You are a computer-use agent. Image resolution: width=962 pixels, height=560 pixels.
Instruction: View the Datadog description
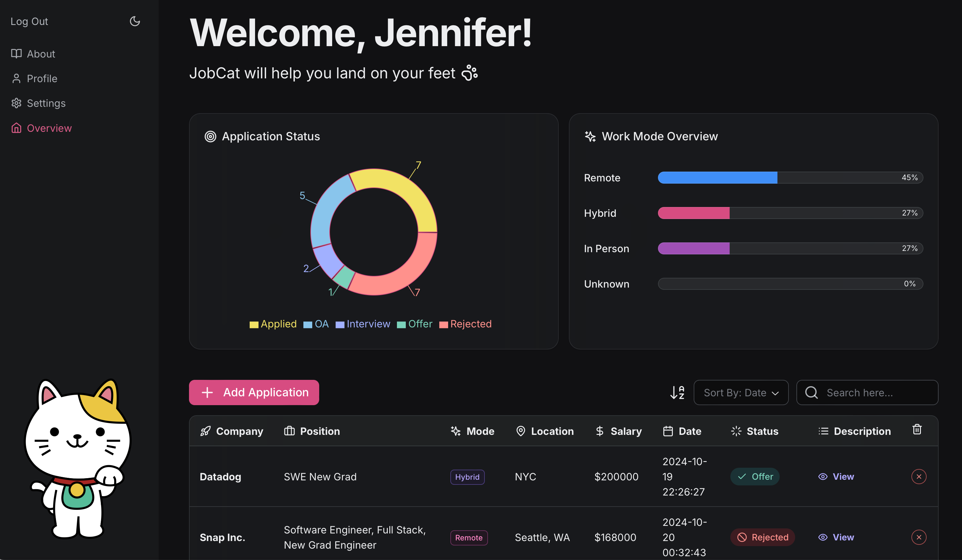tap(836, 476)
